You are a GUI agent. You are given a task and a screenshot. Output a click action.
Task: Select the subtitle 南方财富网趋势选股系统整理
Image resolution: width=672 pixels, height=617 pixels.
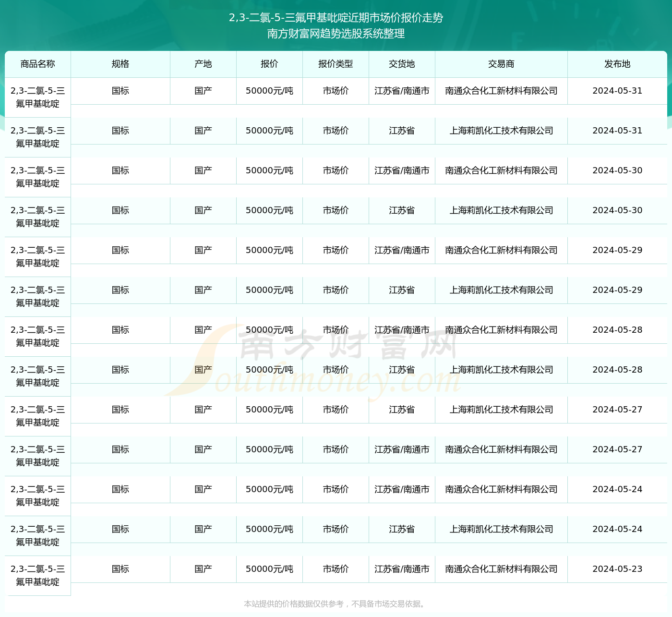tap(336, 34)
